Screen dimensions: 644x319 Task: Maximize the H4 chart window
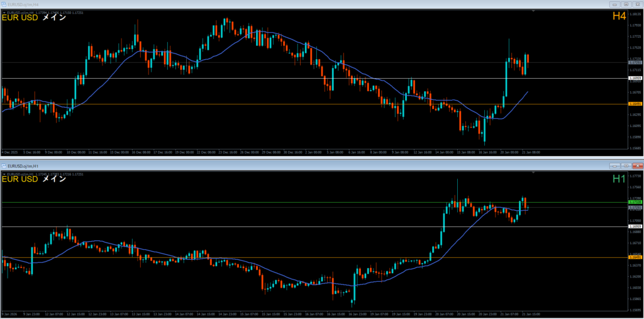coord(626,4)
